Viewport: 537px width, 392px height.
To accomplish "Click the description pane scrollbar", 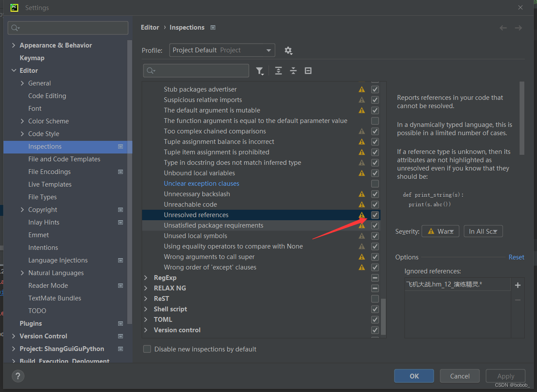I will 522,118.
